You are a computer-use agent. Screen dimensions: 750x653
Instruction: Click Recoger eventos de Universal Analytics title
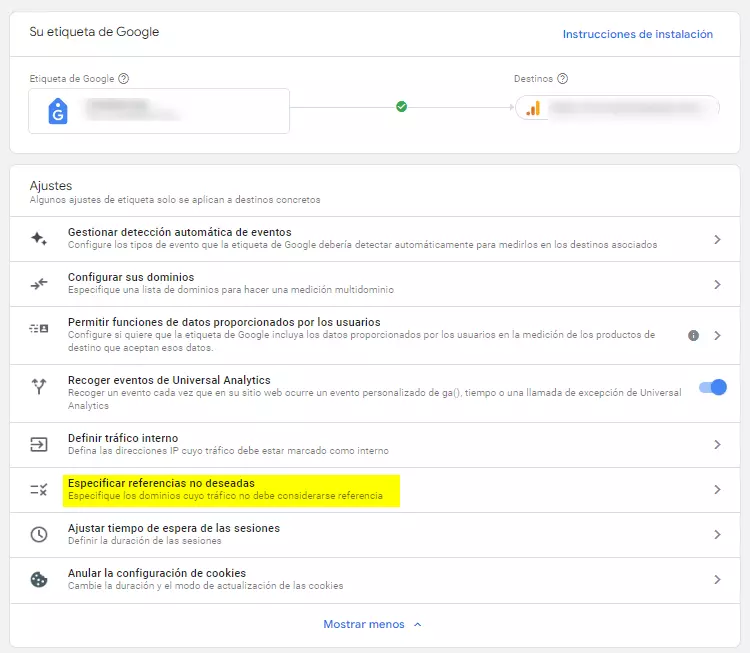pos(169,380)
